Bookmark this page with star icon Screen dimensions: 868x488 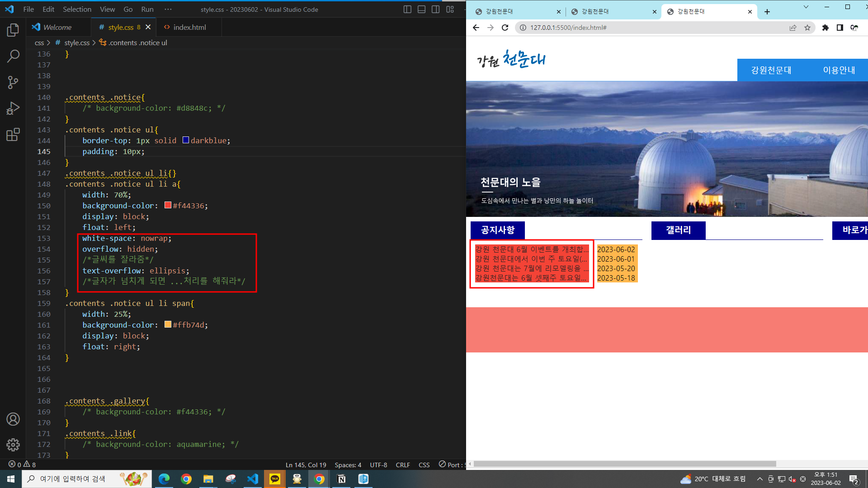pyautogui.click(x=807, y=28)
